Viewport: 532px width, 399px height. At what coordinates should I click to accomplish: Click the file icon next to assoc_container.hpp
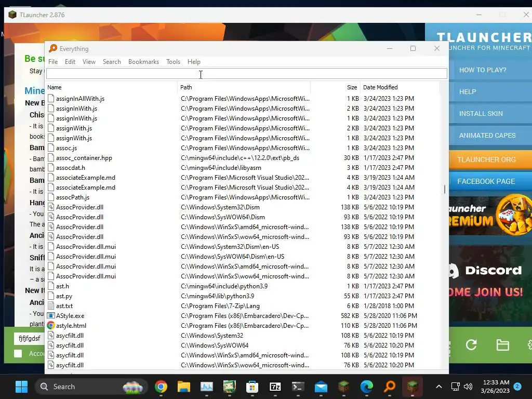(x=51, y=158)
